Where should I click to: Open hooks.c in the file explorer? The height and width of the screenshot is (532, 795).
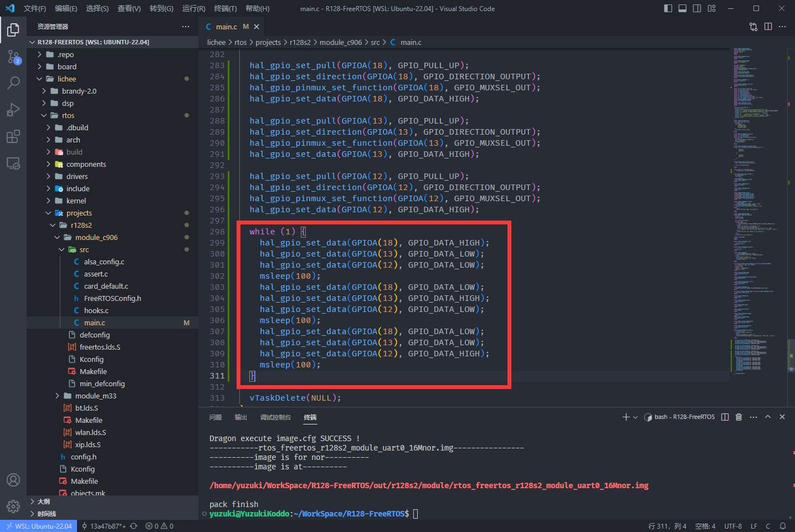click(96, 310)
